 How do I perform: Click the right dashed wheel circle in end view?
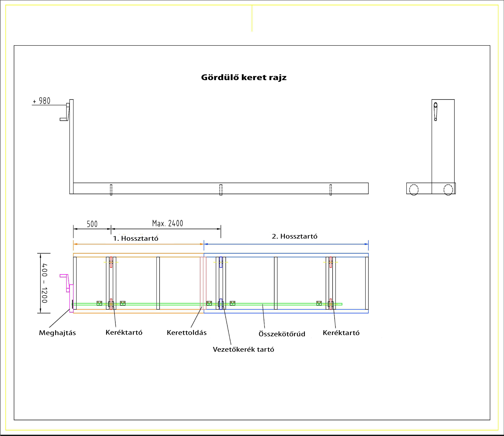click(448, 190)
